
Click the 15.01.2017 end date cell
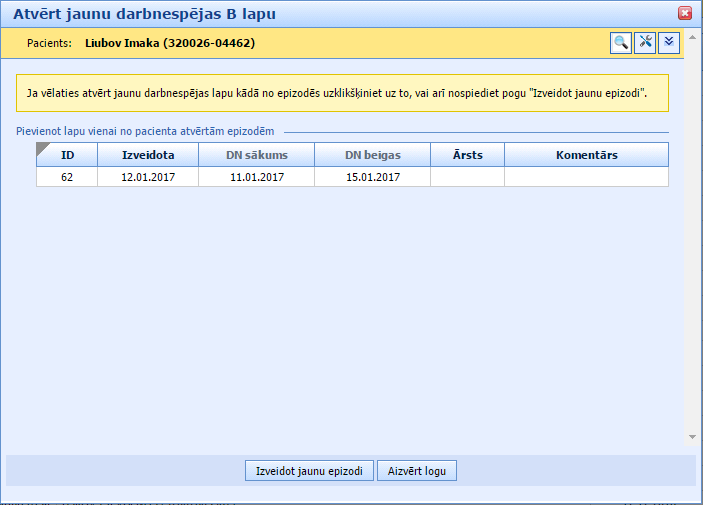click(x=372, y=177)
